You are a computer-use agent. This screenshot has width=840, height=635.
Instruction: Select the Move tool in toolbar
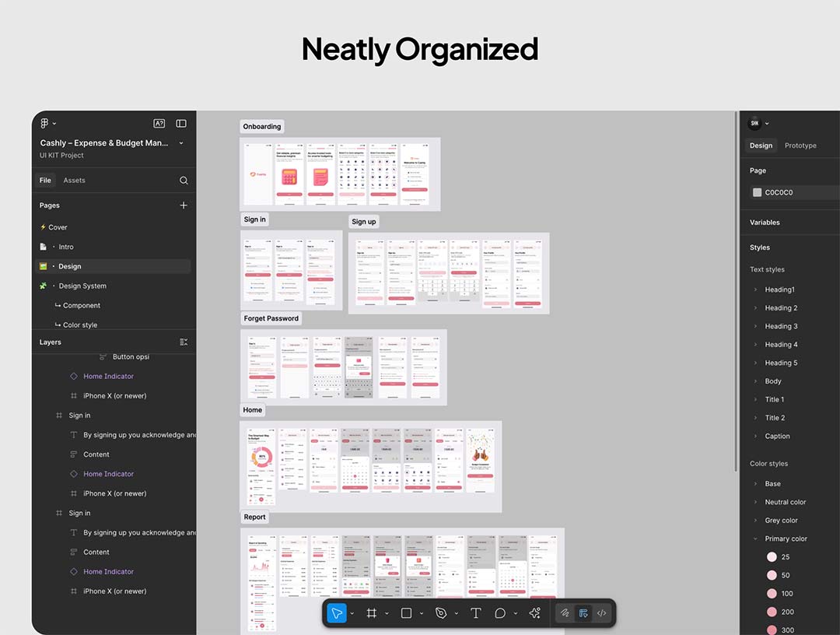coord(337,613)
